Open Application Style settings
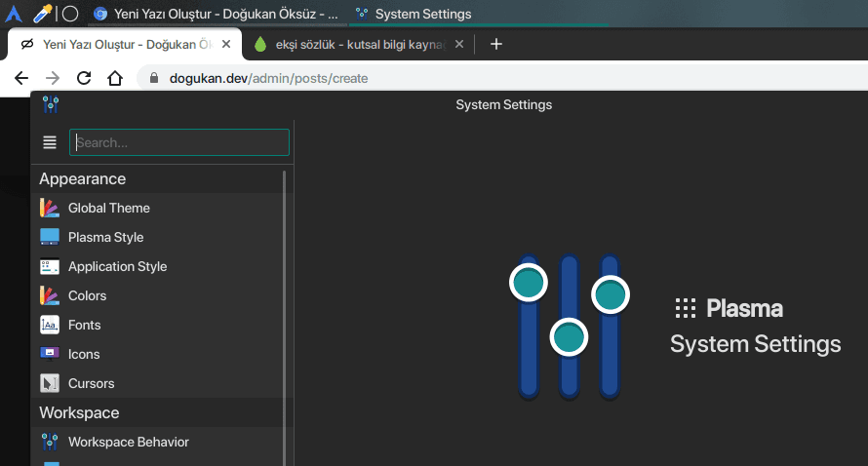868x466 pixels. click(x=162, y=267)
